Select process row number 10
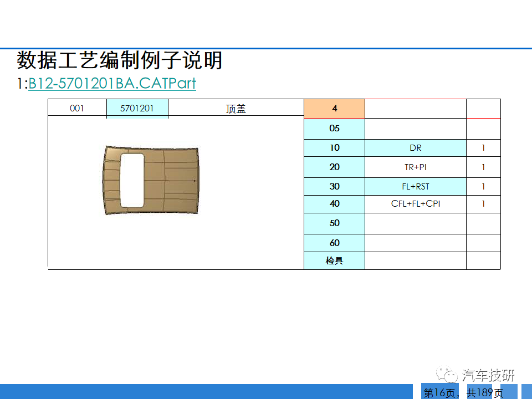The image size is (532, 399). click(x=335, y=148)
